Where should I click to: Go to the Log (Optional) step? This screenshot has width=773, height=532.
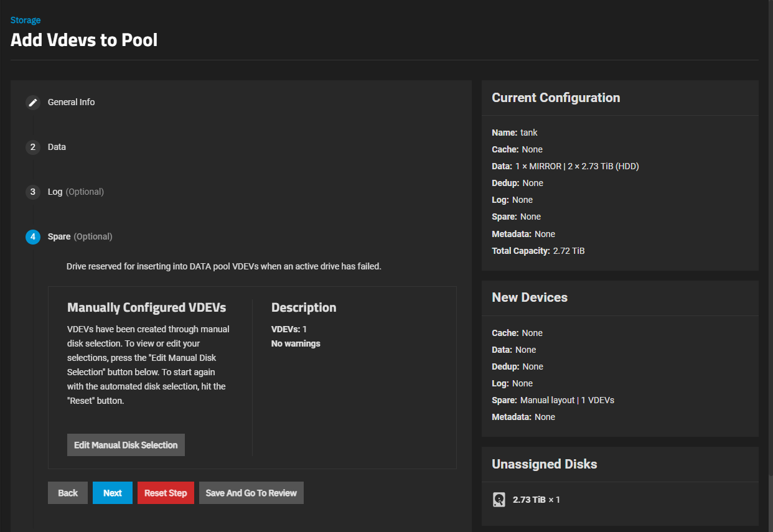[x=75, y=192]
